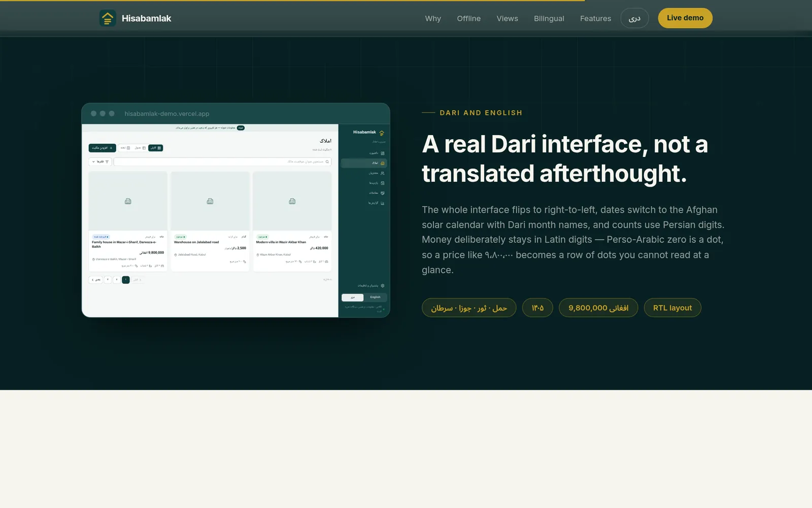812x508 pixels.
Task: Switch to the card view toggle in the demo
Action: pyautogui.click(x=156, y=148)
